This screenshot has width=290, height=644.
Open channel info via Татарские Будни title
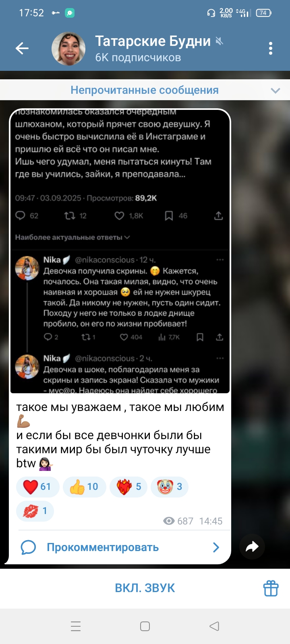(x=153, y=41)
